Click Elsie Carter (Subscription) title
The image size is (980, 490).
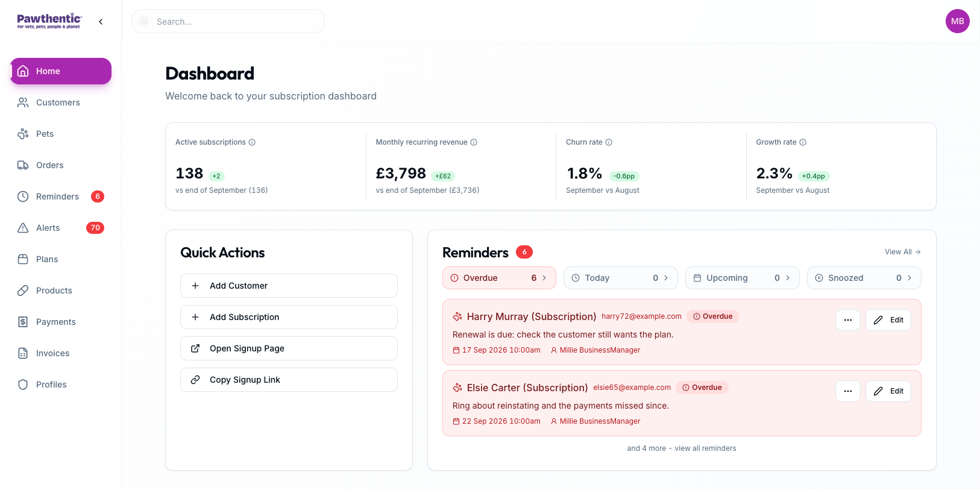[x=527, y=388]
